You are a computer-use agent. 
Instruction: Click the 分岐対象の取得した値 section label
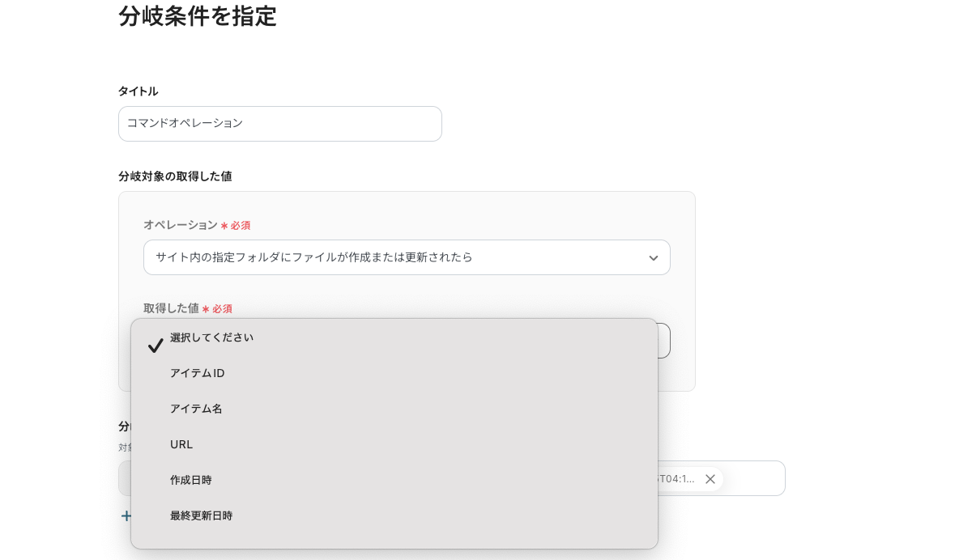point(175,176)
